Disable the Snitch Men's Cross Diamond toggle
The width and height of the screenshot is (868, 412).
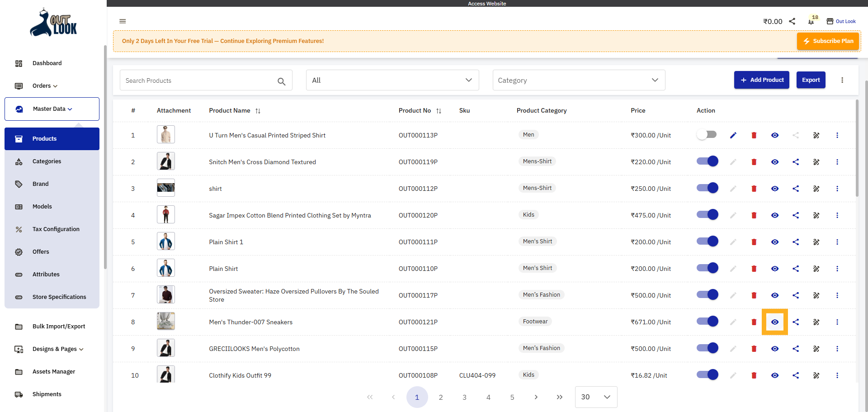[x=707, y=161]
